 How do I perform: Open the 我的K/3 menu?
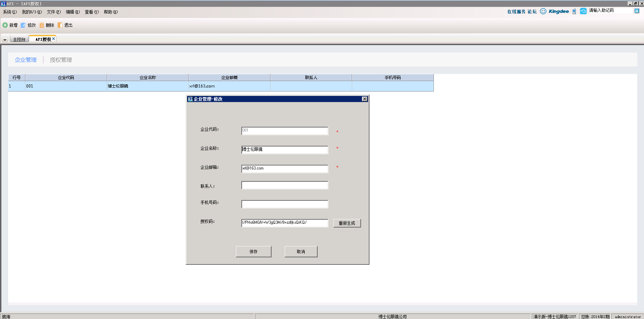pyautogui.click(x=32, y=12)
